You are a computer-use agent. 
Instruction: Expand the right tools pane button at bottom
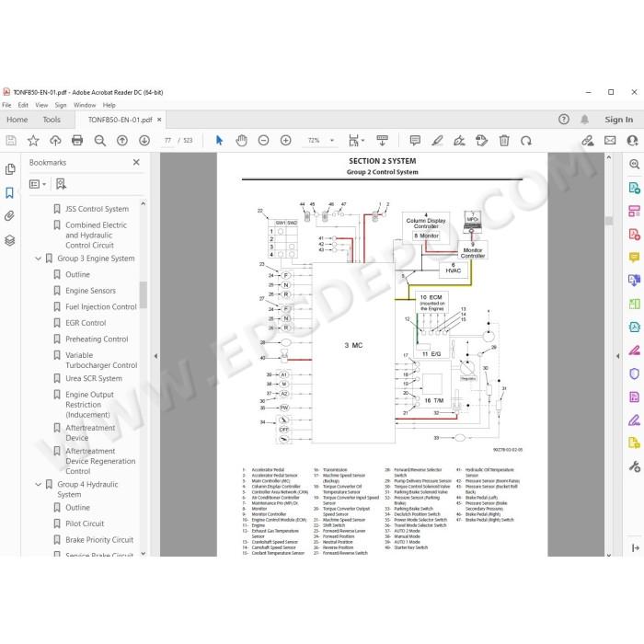[636, 548]
